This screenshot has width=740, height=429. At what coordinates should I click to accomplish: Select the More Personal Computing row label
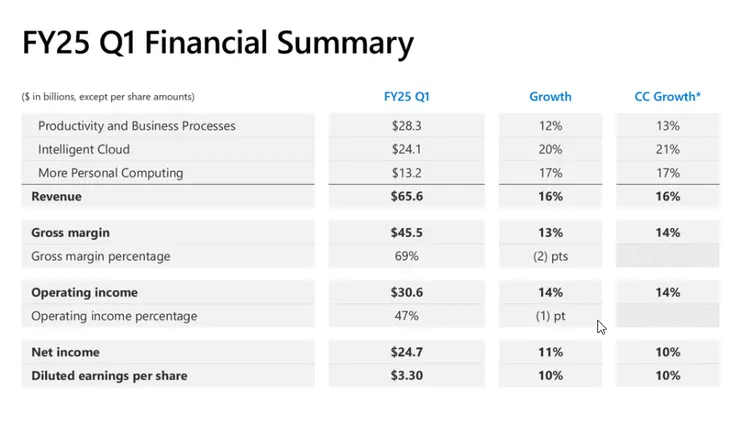(110, 173)
